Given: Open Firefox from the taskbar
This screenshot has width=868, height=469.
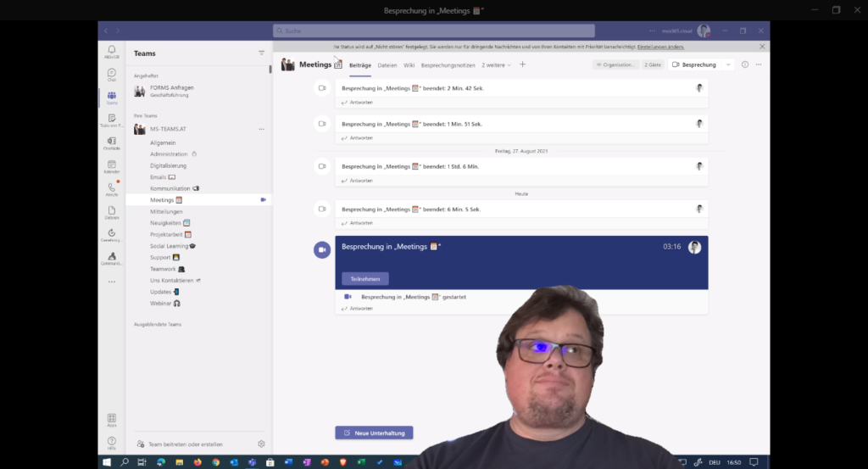Looking at the screenshot, I should pos(198,462).
